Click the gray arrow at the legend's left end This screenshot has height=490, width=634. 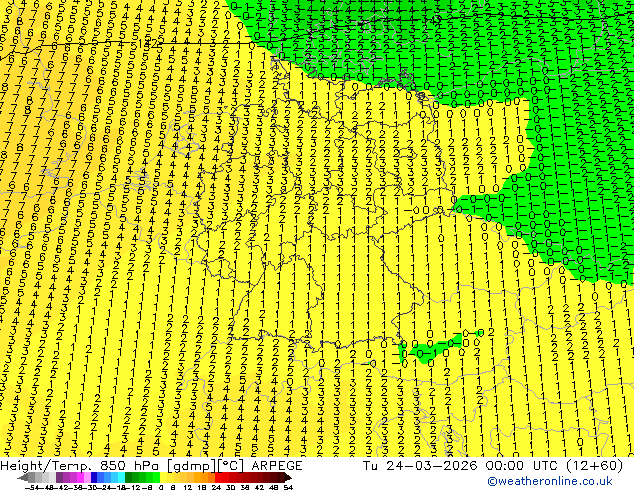click(x=23, y=478)
